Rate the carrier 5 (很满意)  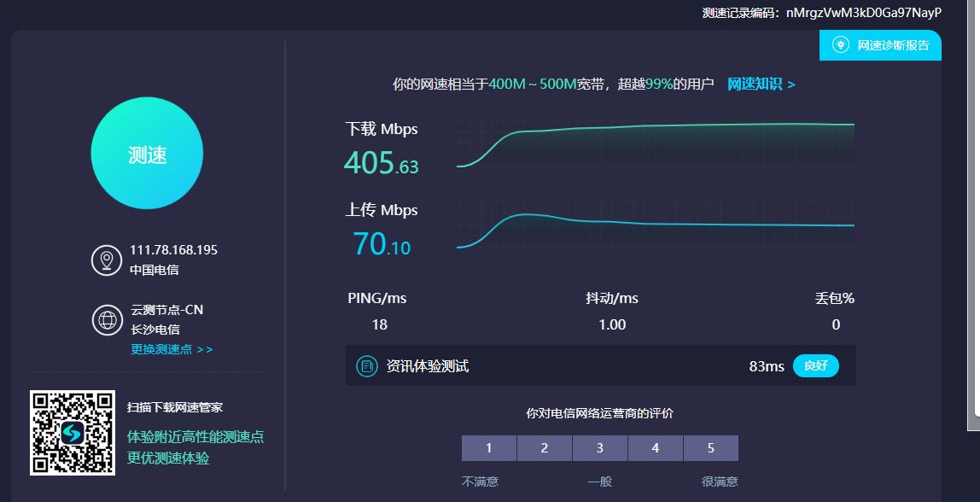(x=711, y=448)
